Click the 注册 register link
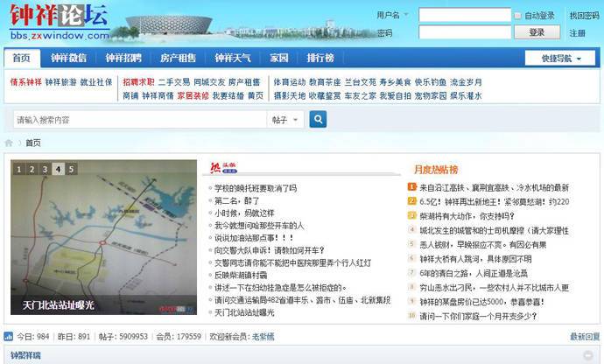 [x=578, y=33]
